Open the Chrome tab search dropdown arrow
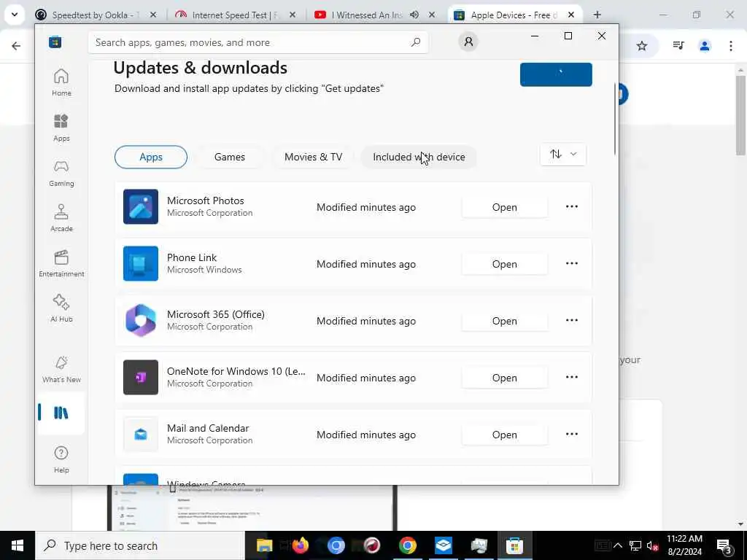The image size is (747, 560). (15, 15)
